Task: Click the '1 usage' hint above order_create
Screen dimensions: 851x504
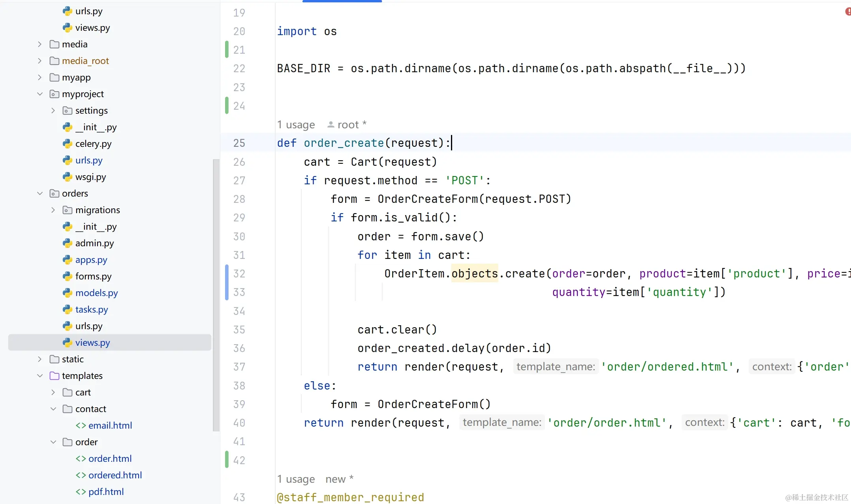Action: [x=296, y=125]
